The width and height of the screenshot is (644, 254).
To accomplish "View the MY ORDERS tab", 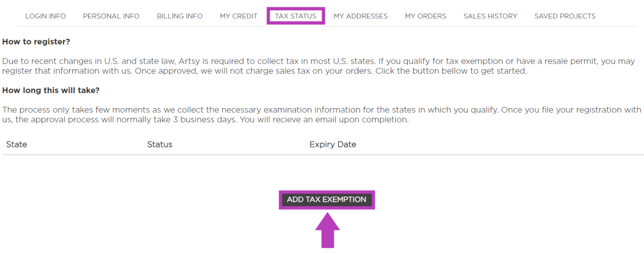I will [x=425, y=16].
